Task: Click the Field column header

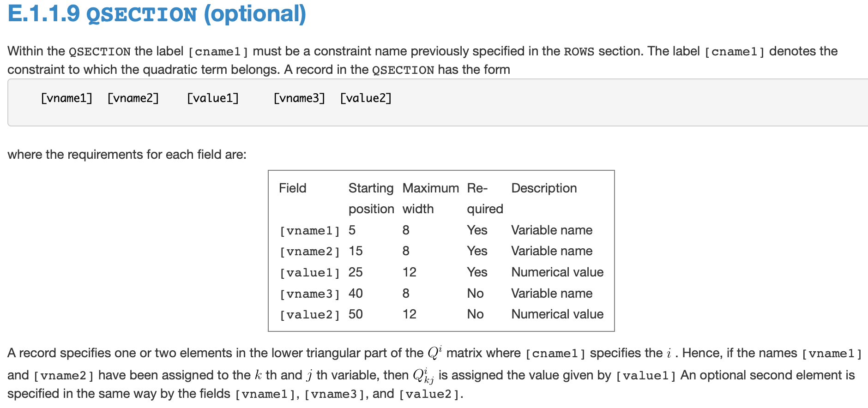Action: [292, 188]
